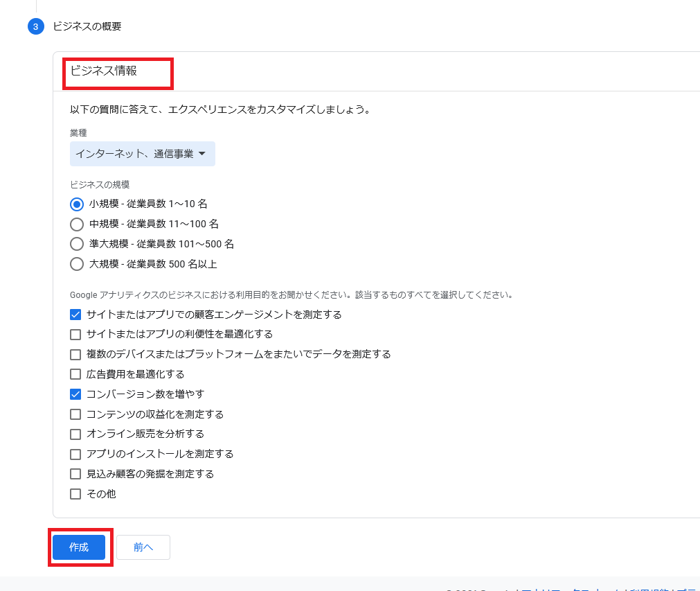Click the step 3 number circle icon
The width and height of the screenshot is (700, 591).
point(35,27)
